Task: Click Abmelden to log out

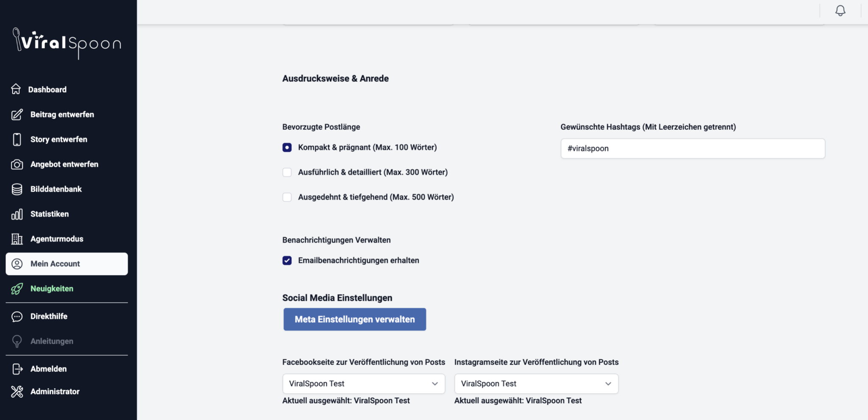Action: (x=48, y=369)
